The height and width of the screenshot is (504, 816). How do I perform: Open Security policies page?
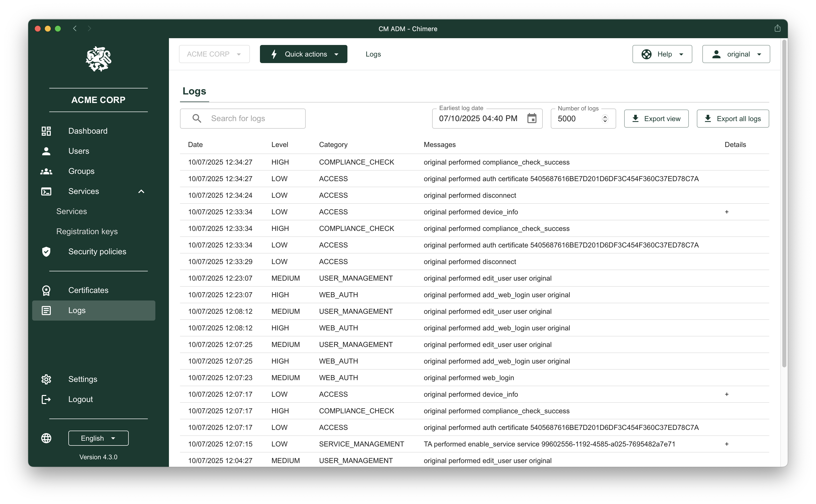[97, 252]
